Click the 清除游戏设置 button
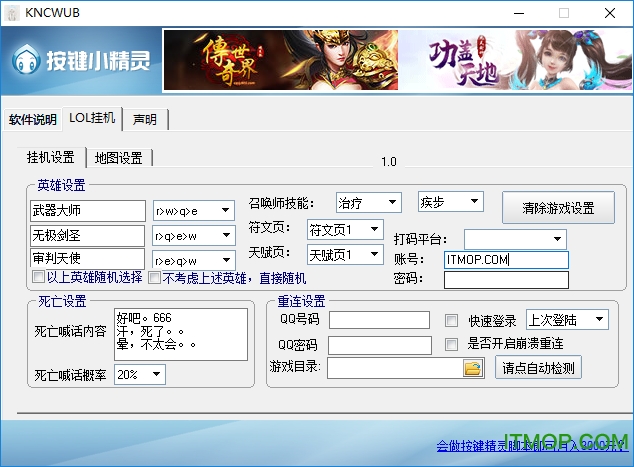634x467 pixels. pyautogui.click(x=558, y=208)
